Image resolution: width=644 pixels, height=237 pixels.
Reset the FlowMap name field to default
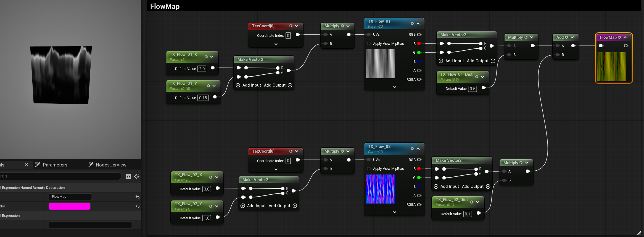click(138, 197)
